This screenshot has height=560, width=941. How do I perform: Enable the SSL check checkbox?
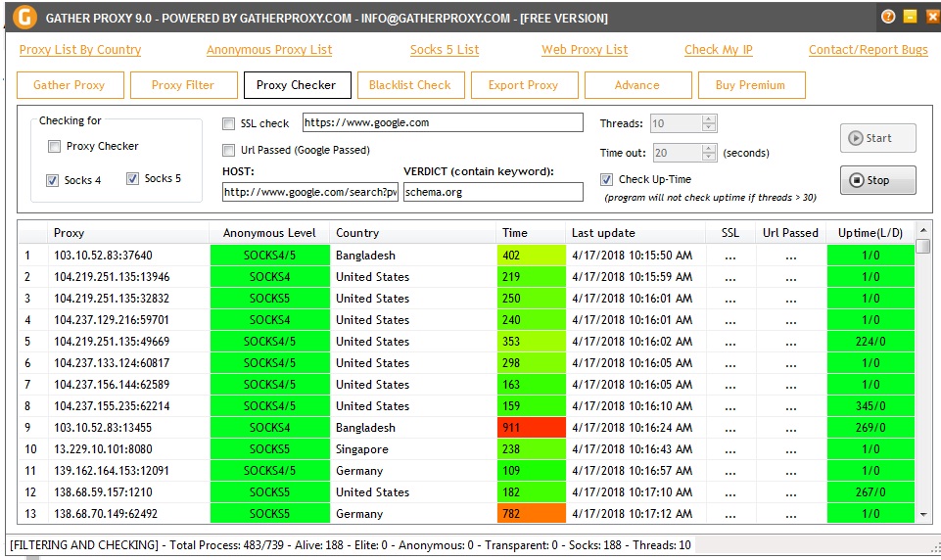[x=229, y=123]
